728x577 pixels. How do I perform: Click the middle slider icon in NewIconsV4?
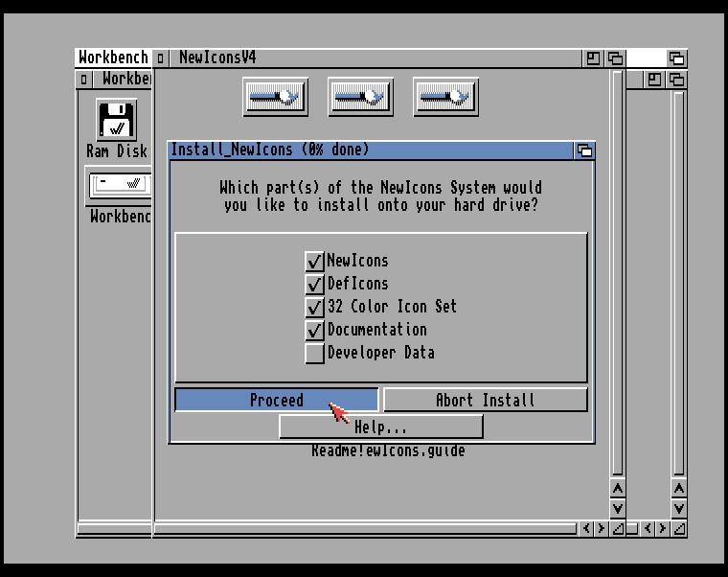(x=360, y=96)
